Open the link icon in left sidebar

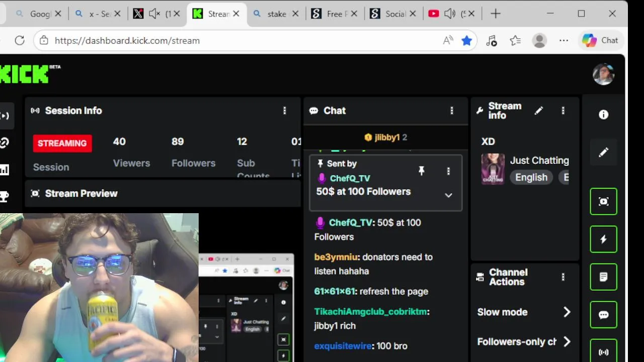click(4, 143)
